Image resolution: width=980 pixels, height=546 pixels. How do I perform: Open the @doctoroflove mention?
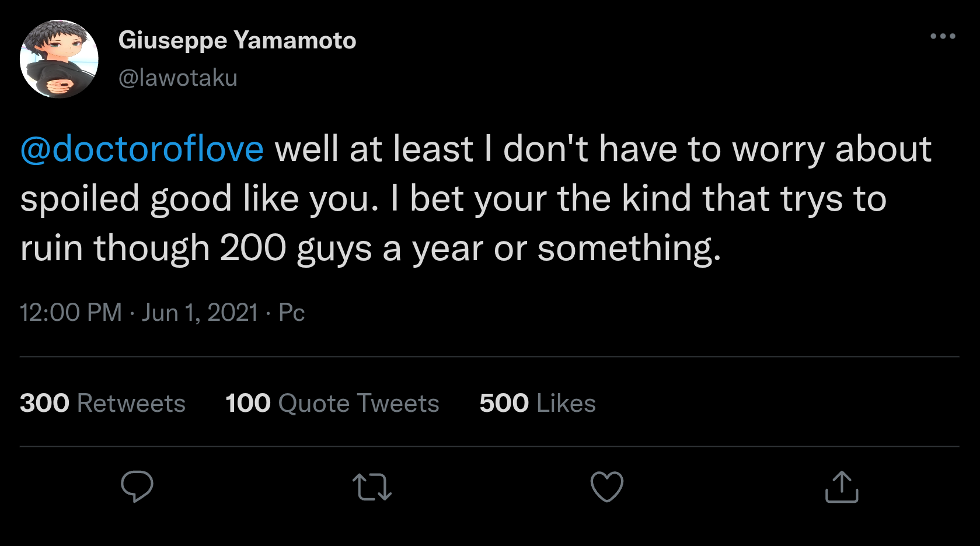pyautogui.click(x=142, y=149)
